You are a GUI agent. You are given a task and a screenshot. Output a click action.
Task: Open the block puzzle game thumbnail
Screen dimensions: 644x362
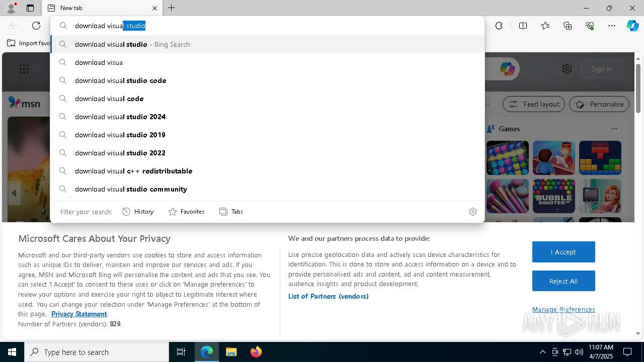(600, 158)
